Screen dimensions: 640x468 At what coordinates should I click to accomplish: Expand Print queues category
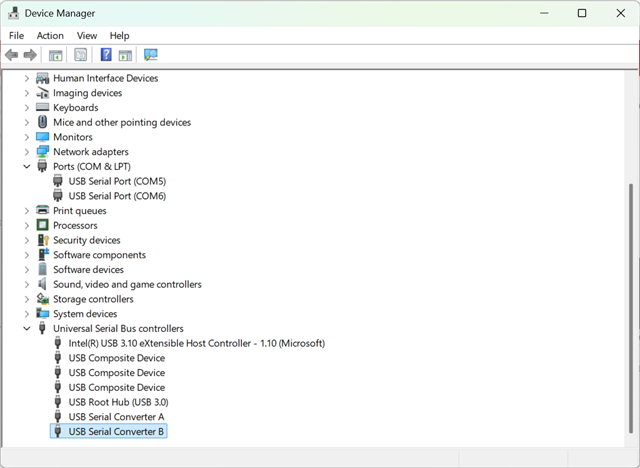[x=27, y=211]
